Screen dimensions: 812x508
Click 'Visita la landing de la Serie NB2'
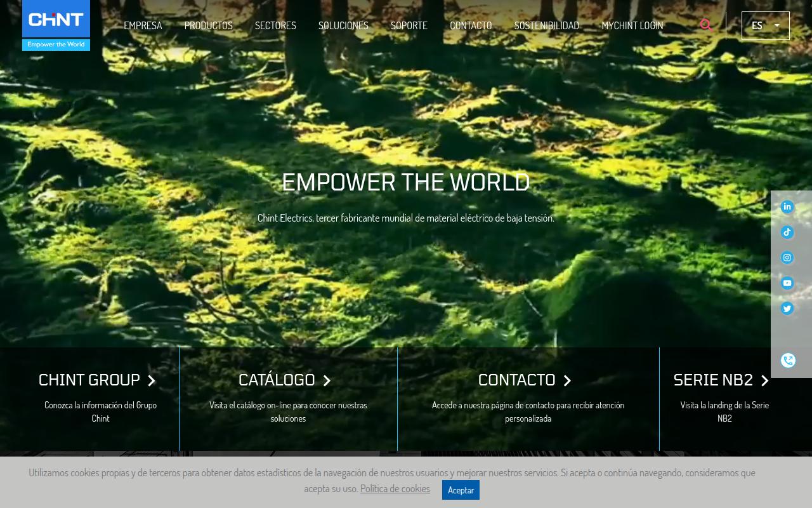(x=724, y=411)
